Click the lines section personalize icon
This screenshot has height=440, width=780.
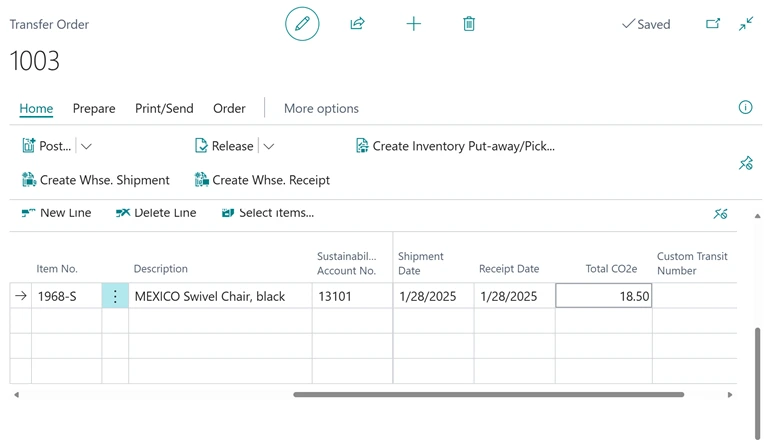[720, 213]
